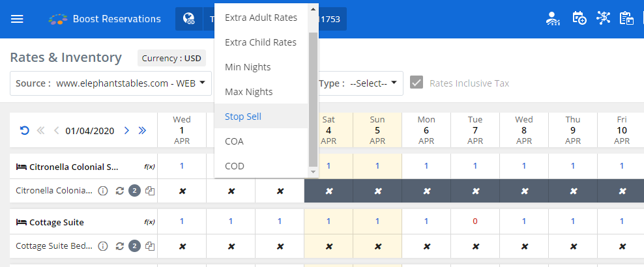This screenshot has width=644, height=267.
Task: Go to next day with single right chevron
Action: click(126, 130)
